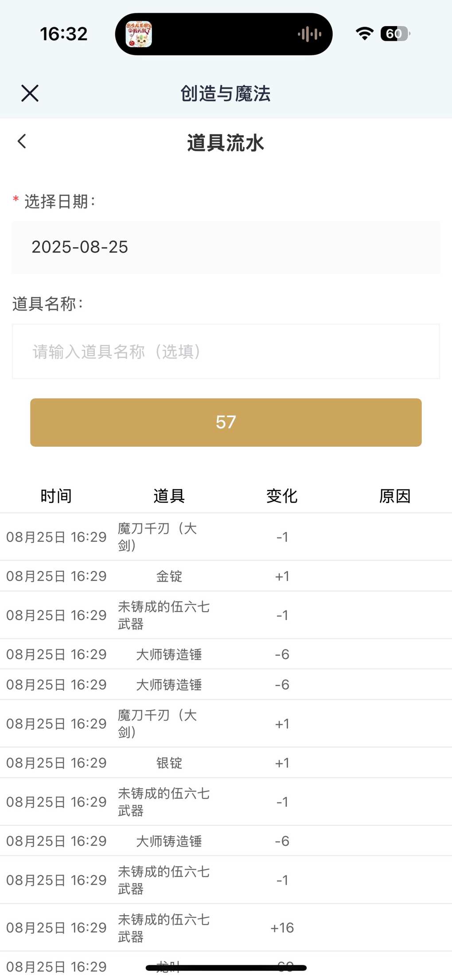Focus the 道具名称 input field
This screenshot has height=980, width=452.
click(226, 351)
